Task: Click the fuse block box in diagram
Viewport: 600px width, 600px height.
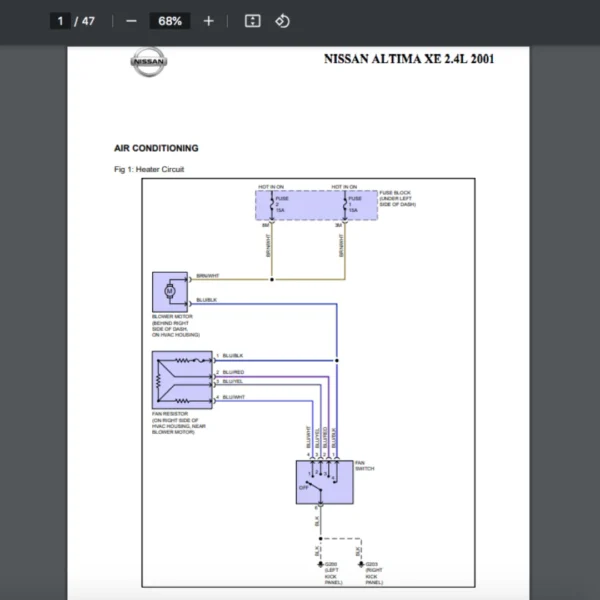Action: (x=316, y=205)
